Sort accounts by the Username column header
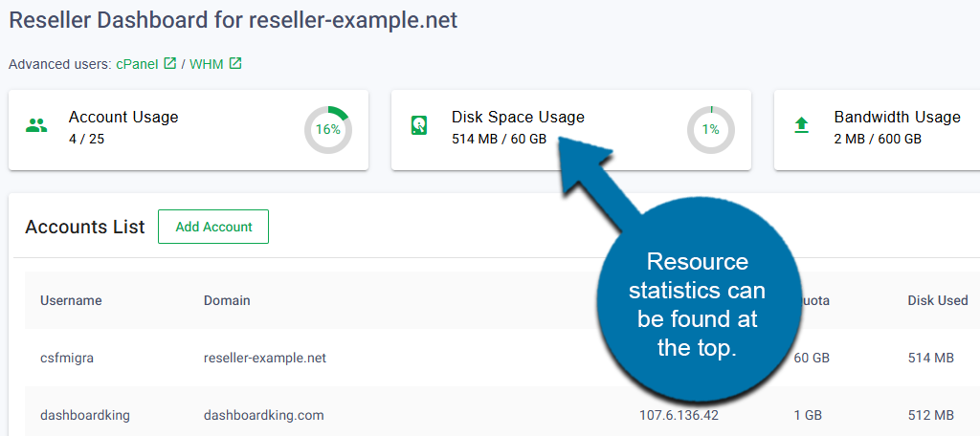The width and height of the screenshot is (980, 436). [x=71, y=300]
